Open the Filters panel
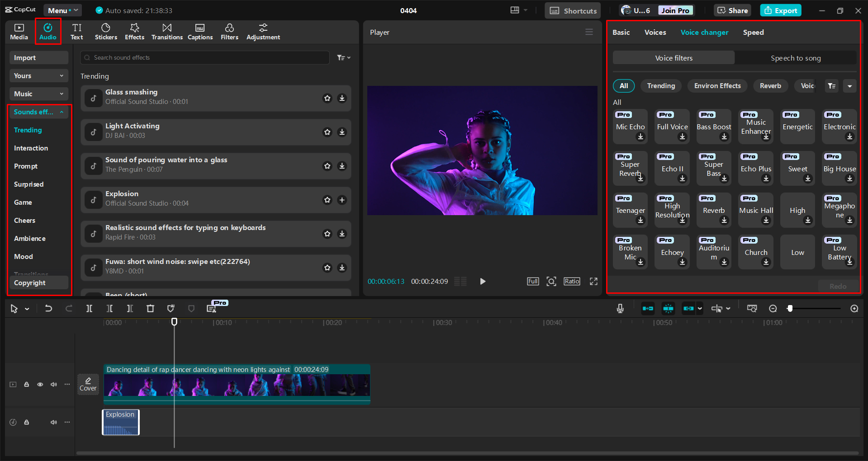 [x=229, y=32]
